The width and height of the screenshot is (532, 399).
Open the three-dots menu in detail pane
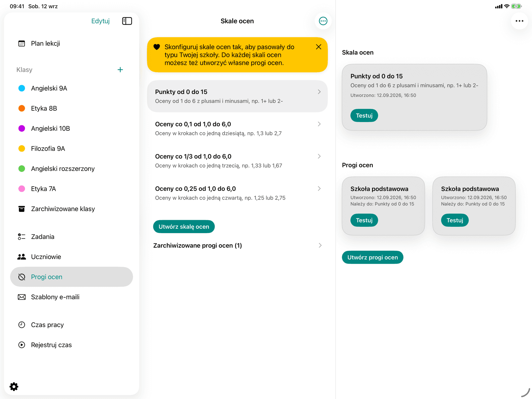pos(519,21)
